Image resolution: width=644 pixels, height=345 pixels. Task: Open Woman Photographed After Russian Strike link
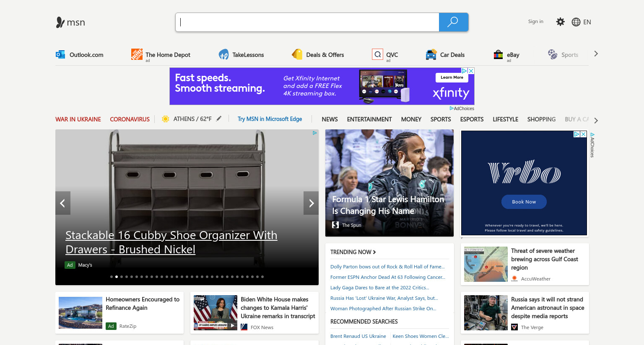(383, 309)
